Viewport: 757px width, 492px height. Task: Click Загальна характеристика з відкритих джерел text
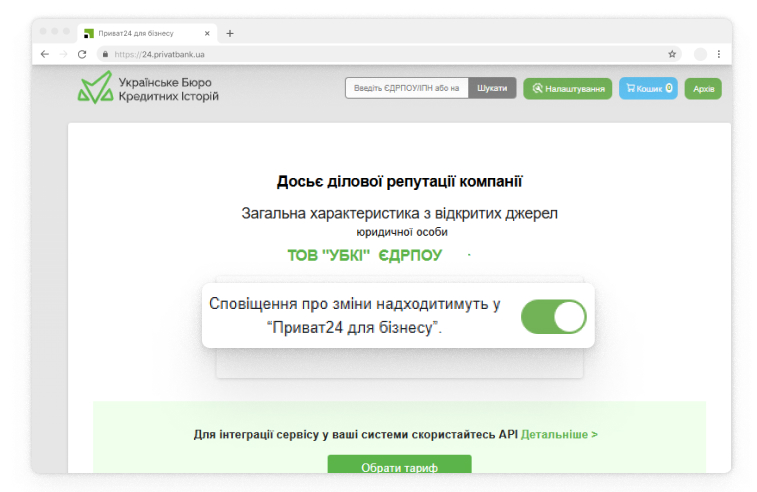pos(399,213)
